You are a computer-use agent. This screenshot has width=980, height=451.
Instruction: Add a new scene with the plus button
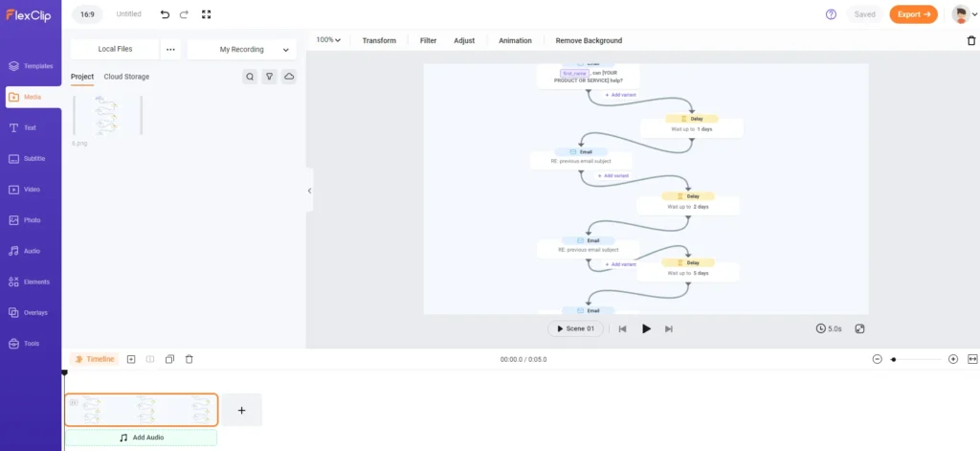(242, 411)
